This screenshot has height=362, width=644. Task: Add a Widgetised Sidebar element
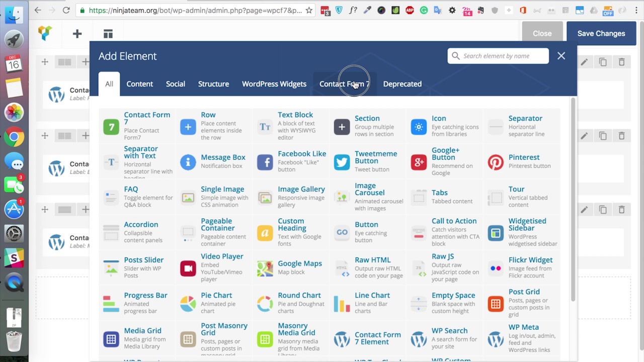[x=522, y=233]
